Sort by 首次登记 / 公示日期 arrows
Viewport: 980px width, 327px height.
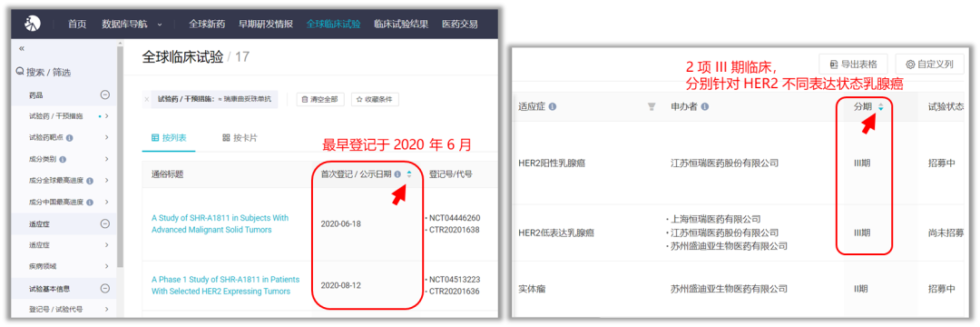408,174
